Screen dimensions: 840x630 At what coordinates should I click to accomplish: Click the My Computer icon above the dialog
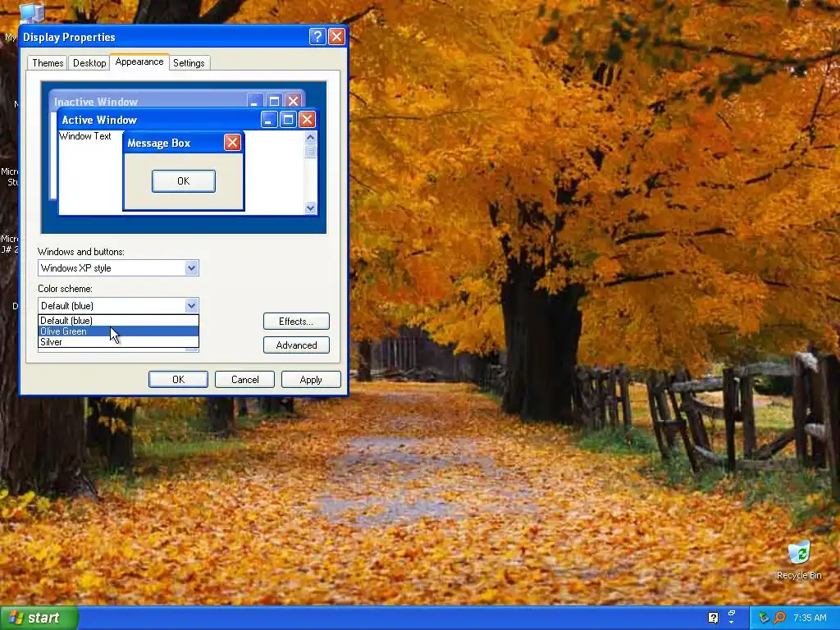[32, 13]
